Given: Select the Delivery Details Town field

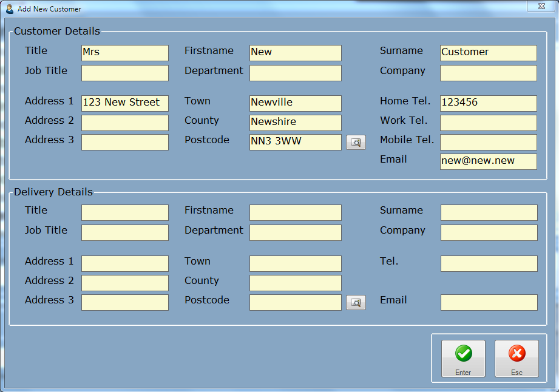Looking at the screenshot, I should point(295,263).
